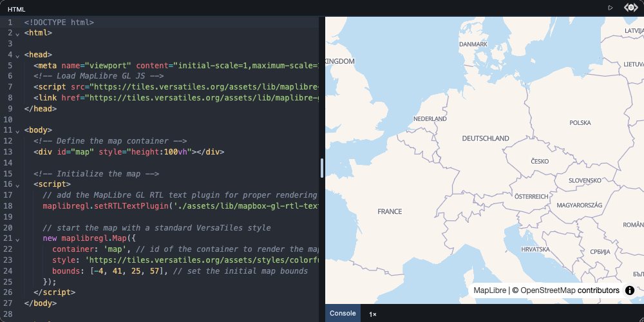Toggle the map attribution info icon
Viewport: 644px width, 322px height.
point(630,290)
